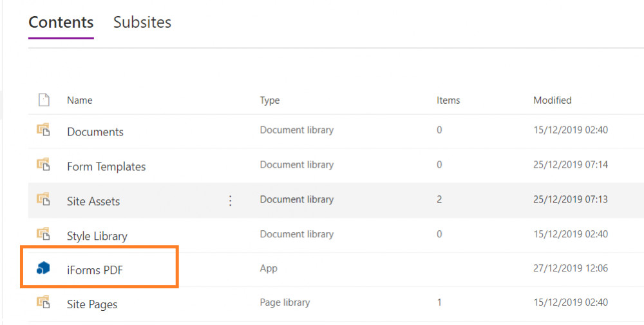The width and height of the screenshot is (644, 325).
Task: Open Site Assets three-dot actions menu
Action: (231, 201)
